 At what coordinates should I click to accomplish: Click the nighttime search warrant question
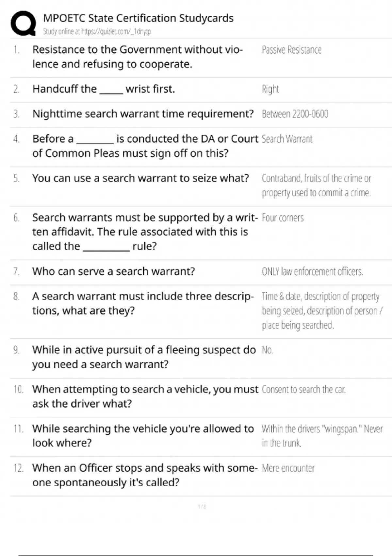[143, 114]
